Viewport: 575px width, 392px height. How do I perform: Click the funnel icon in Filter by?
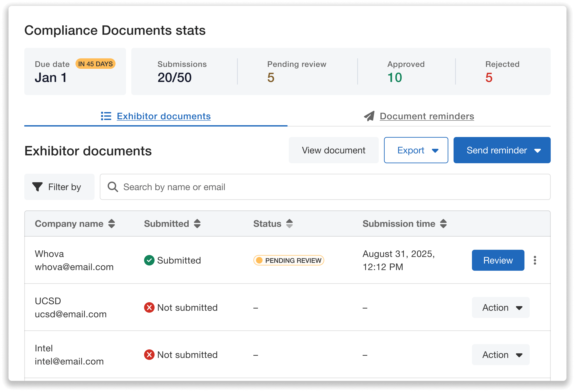pos(38,187)
